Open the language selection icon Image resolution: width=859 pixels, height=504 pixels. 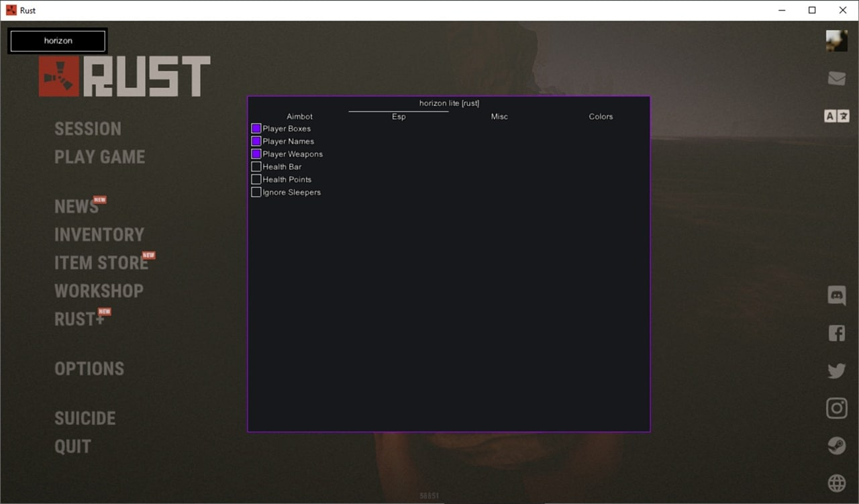coord(836,116)
